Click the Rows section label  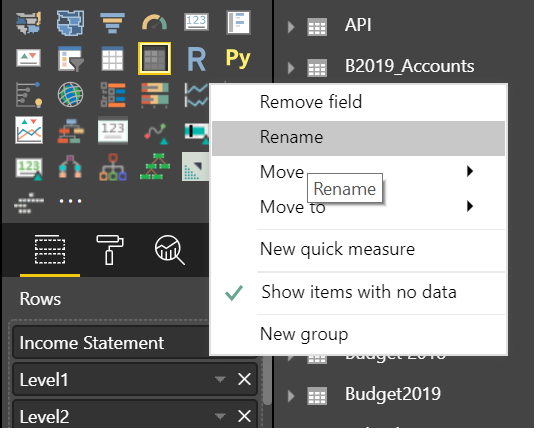(x=40, y=299)
